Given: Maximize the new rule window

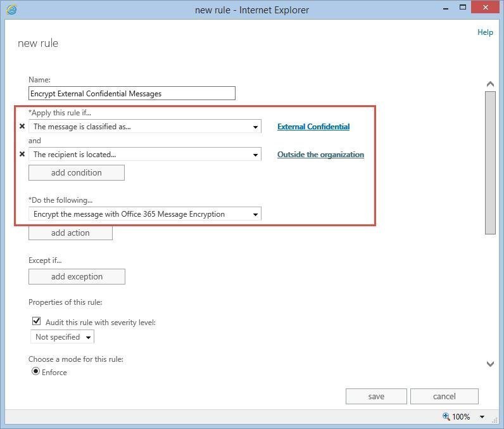Looking at the screenshot, I should [x=463, y=8].
